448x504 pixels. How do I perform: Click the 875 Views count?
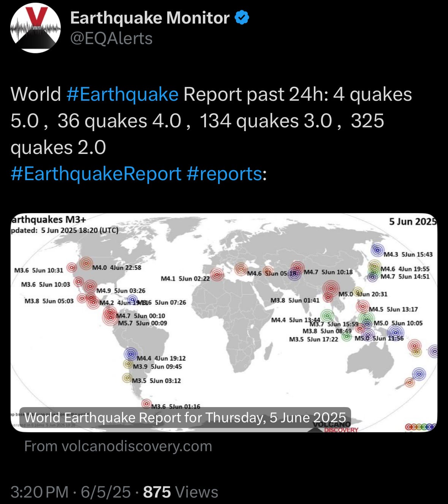[180, 492]
